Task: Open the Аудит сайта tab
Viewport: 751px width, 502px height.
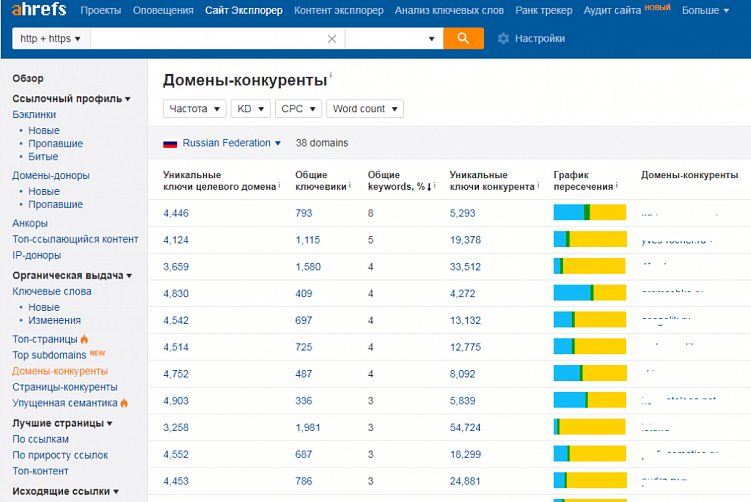Action: tap(612, 10)
